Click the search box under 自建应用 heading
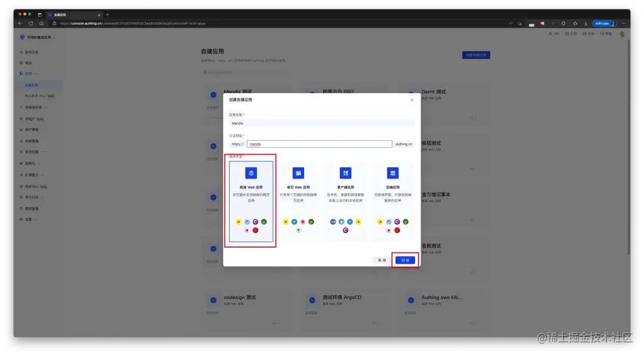The height and width of the screenshot is (355, 644). click(x=246, y=73)
